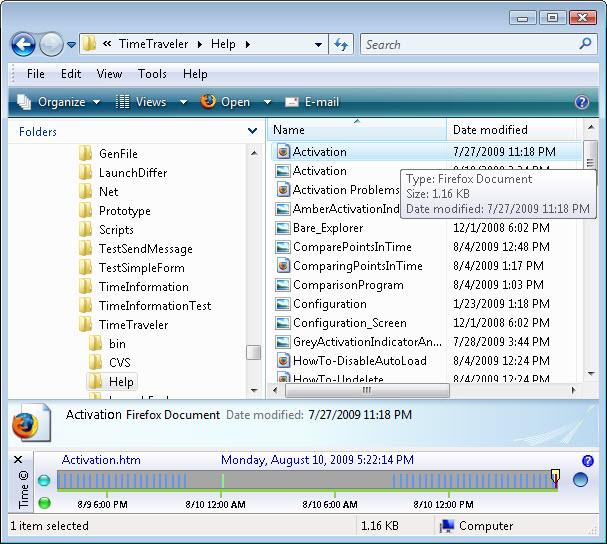
Task: Expand the arrow after Help breadcrumb
Action: 248,45
